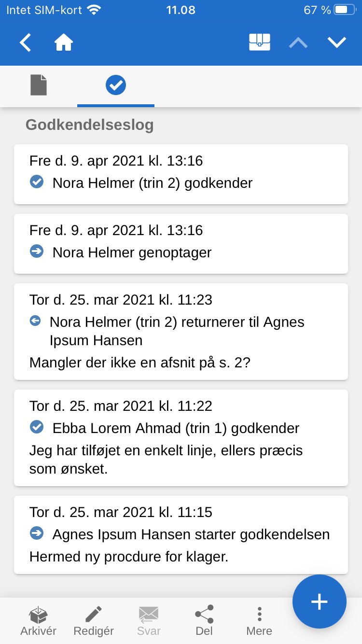Open the returnerer til Agnes log entry
Image resolution: width=362 pixels, height=644 pixels.
[x=181, y=331]
